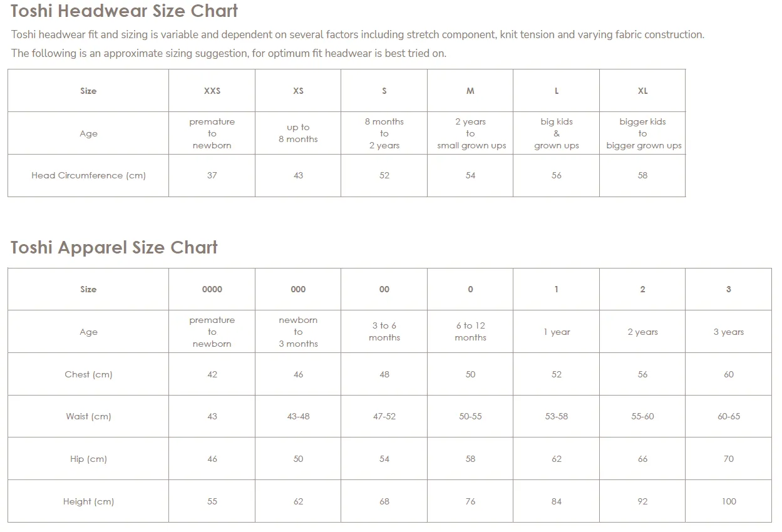Click the M headwear size header

tap(470, 91)
